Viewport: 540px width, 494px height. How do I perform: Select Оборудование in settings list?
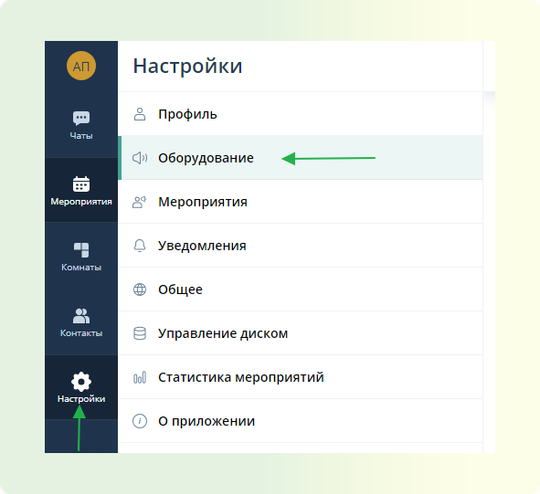tap(300, 158)
